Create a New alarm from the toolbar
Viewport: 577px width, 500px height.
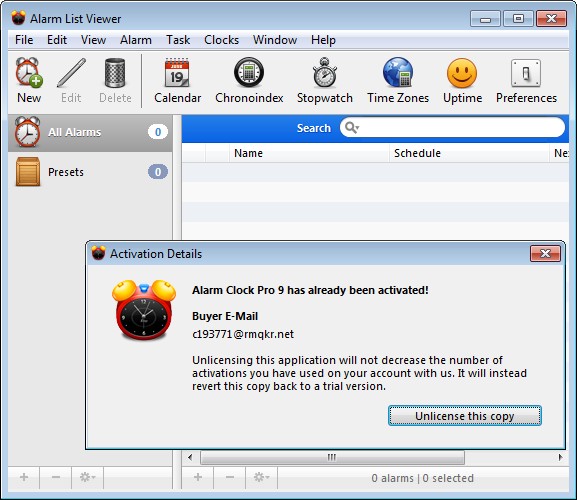[29, 80]
